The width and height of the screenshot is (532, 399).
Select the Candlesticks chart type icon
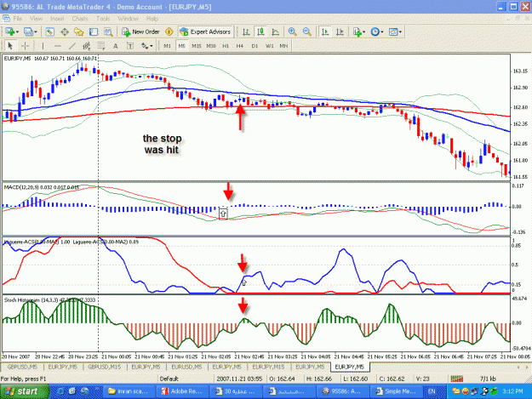260,31
